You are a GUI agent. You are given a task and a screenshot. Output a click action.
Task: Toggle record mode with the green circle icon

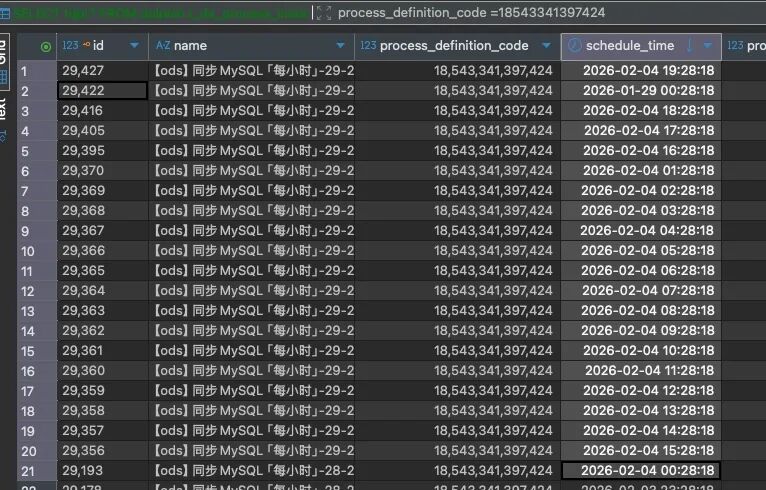tap(45, 47)
